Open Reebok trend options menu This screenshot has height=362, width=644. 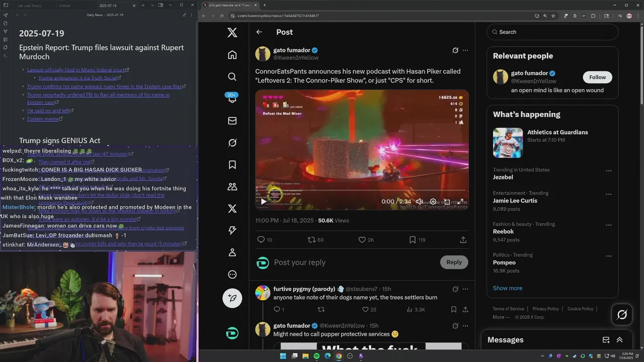click(609, 225)
